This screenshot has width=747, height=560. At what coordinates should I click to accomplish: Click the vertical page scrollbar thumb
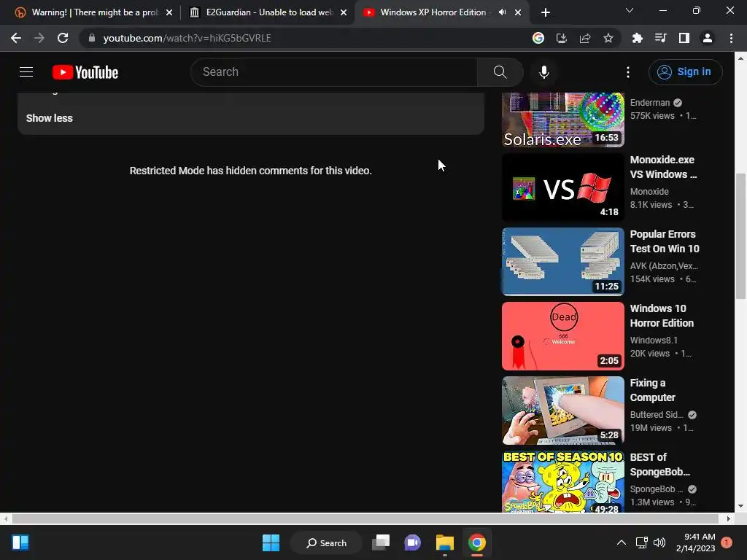click(740, 236)
